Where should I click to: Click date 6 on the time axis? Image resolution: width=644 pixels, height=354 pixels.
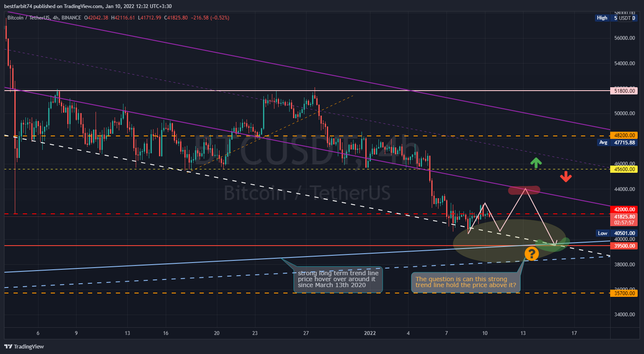[x=38, y=333]
